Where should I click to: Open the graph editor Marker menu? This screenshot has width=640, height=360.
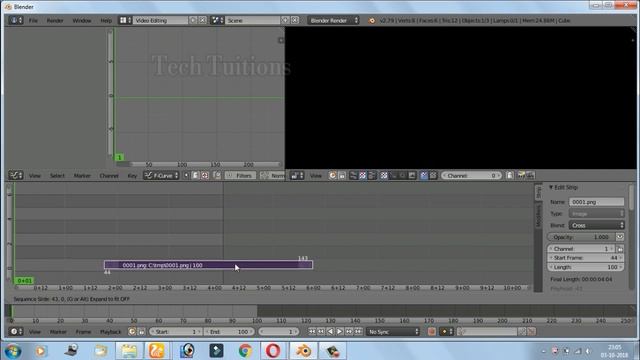82,176
